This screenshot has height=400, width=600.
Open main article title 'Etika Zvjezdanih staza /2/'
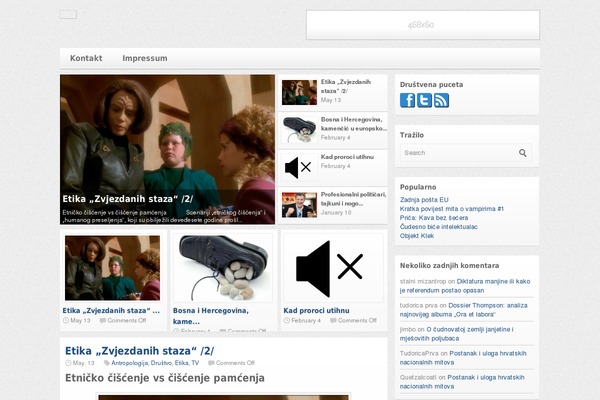click(x=140, y=351)
